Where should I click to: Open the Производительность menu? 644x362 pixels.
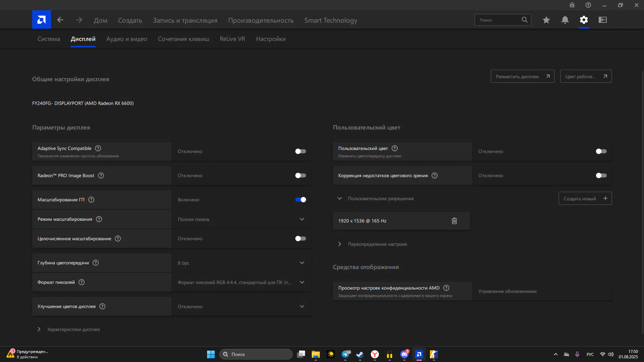click(261, 20)
